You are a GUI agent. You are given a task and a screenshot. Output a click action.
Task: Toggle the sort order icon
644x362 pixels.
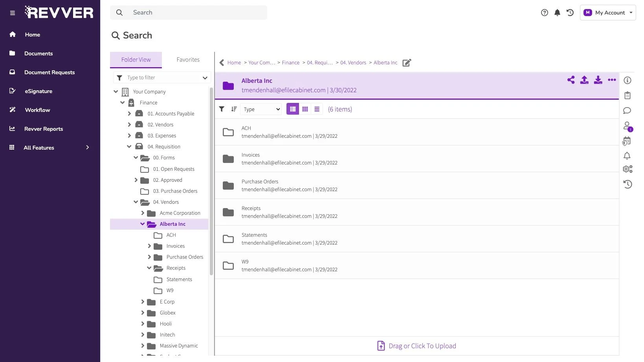[x=234, y=109]
